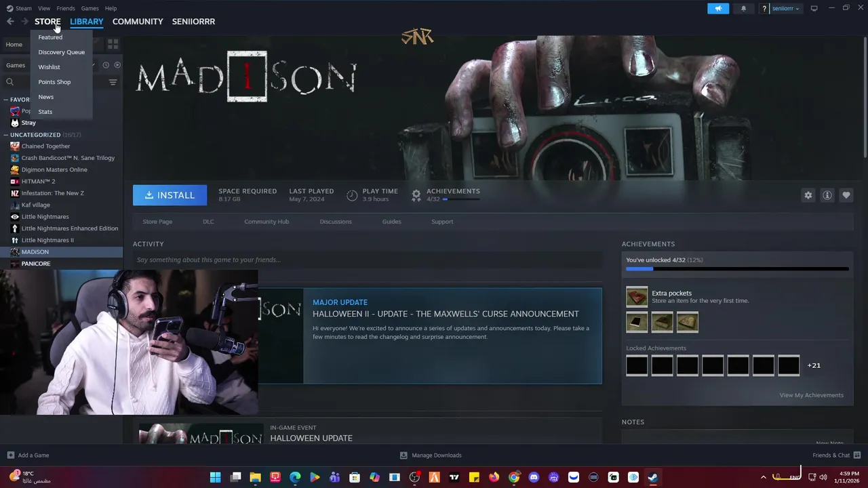Open the Community Hub link
The width and height of the screenshot is (868, 488).
point(267,222)
